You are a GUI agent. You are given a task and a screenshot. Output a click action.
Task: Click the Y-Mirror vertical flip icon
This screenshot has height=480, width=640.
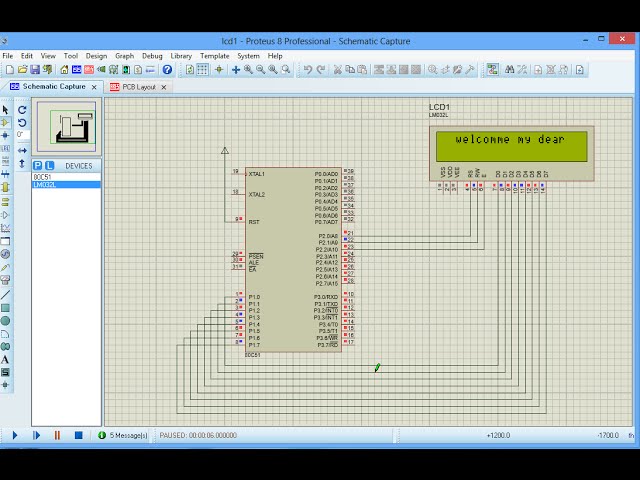tap(22, 164)
